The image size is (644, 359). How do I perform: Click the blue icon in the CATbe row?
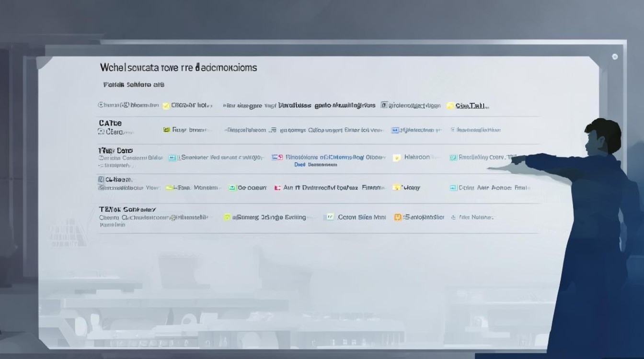395,130
